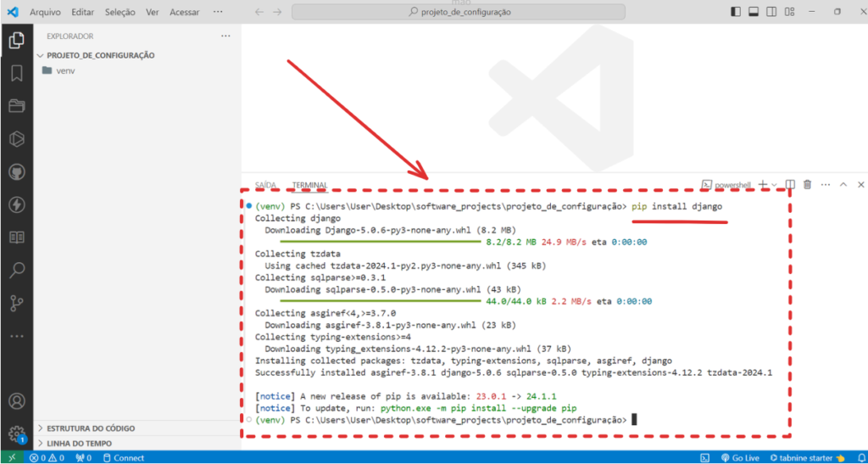The width and height of the screenshot is (868, 464).
Task: Go forward with the right arrow
Action: pyautogui.click(x=277, y=12)
